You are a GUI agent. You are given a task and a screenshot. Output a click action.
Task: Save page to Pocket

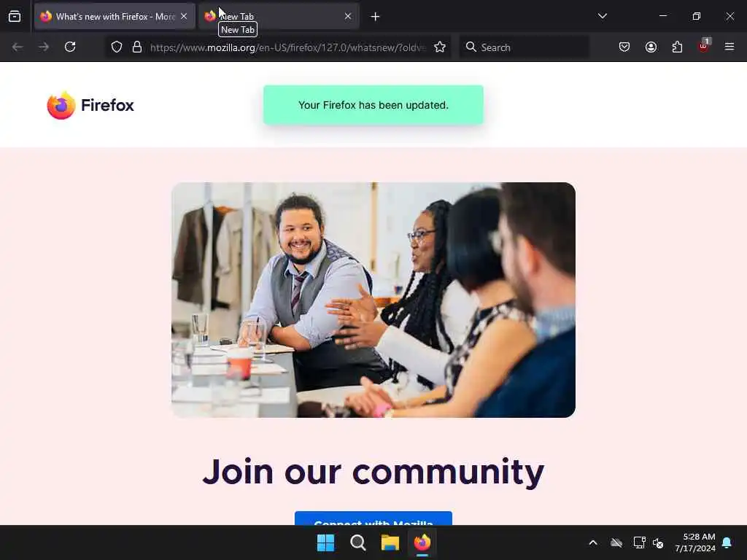624,47
